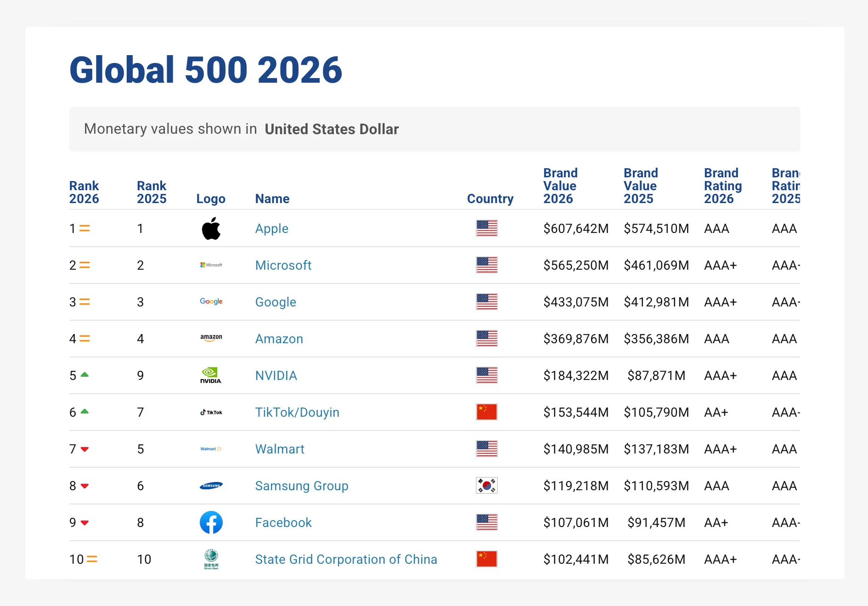Click the green up arrow beside rank 5
868x606 pixels.
pyautogui.click(x=85, y=375)
